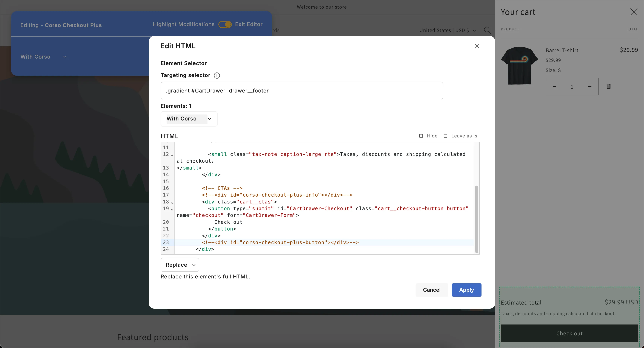
Task: Click the Targeting selector info icon
Action: [217, 76]
